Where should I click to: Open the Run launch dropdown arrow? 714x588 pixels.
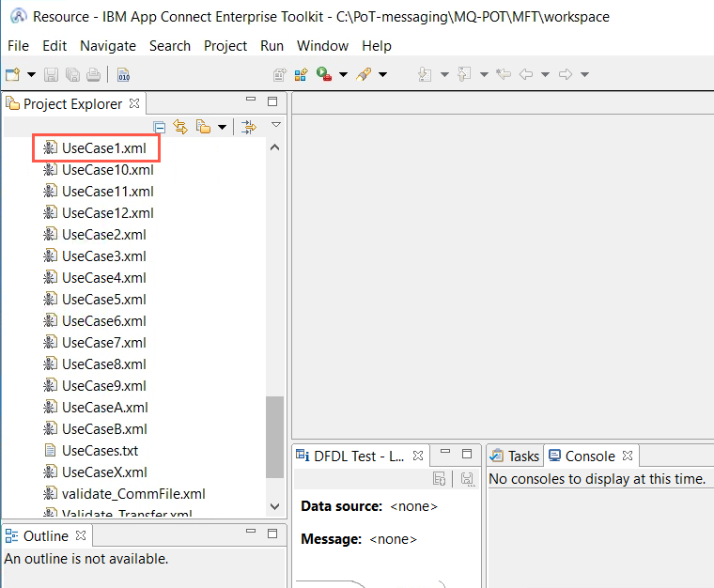pos(343,74)
